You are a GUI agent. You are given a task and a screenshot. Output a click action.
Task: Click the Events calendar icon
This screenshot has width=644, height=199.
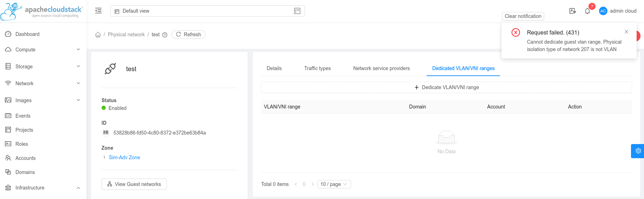8,116
